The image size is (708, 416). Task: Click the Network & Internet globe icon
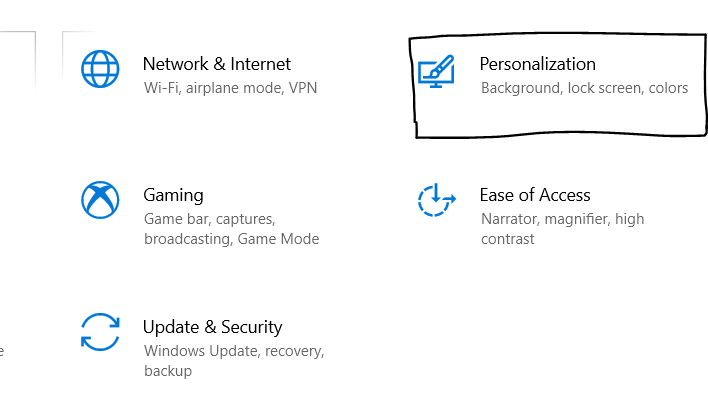(100, 70)
